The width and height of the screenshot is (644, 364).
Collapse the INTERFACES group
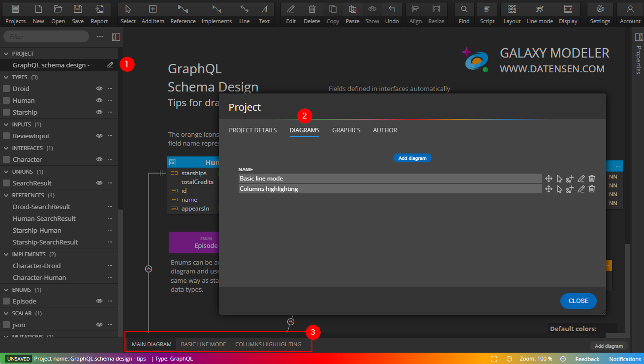tap(6, 148)
